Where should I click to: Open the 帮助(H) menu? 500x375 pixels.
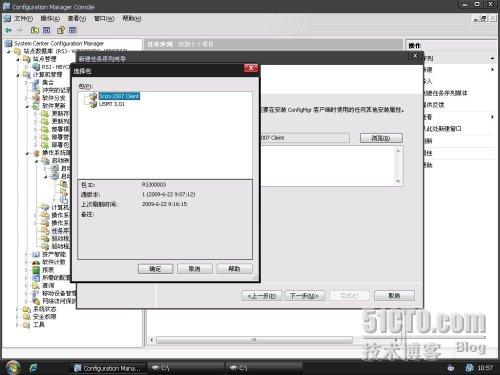[132, 18]
